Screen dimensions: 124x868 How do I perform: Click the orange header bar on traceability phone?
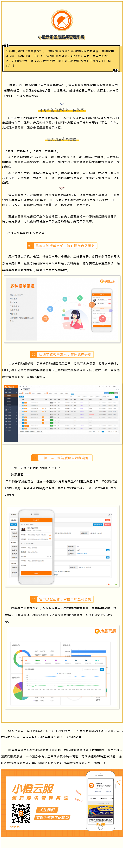[x=36, y=520]
